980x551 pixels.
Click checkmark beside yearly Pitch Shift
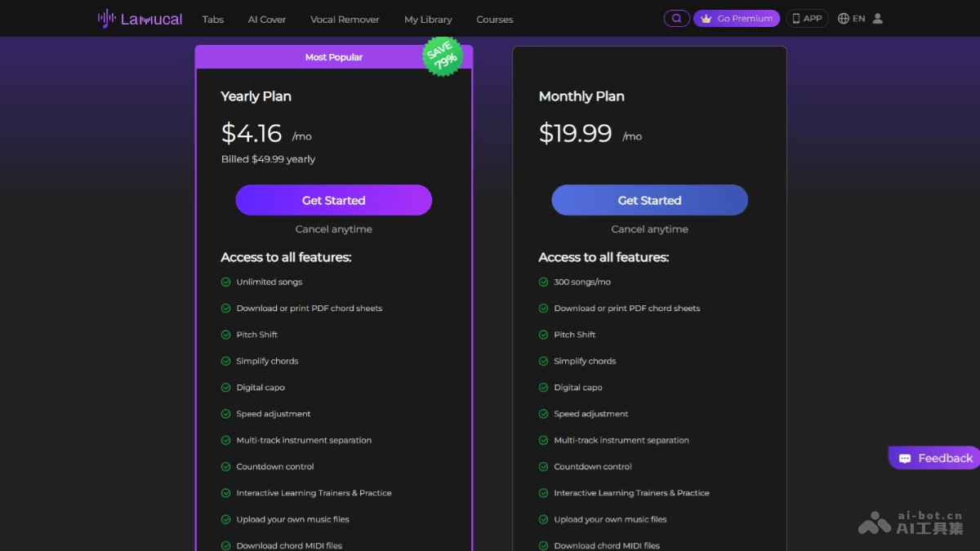(x=226, y=335)
